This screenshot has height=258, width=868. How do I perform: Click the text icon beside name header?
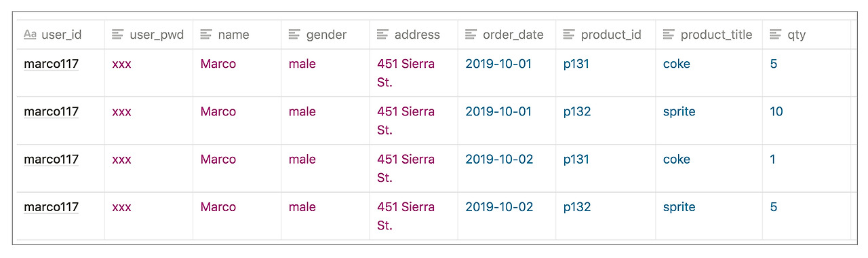click(206, 35)
